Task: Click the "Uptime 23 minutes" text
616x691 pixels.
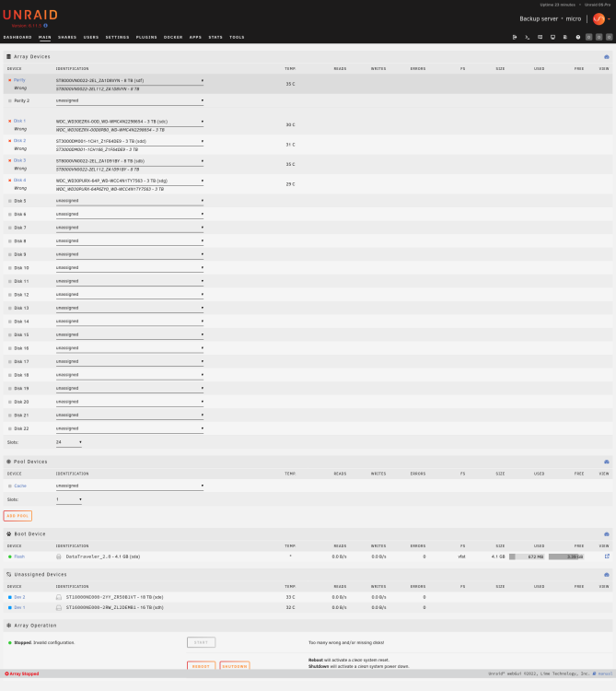Action: pyautogui.click(x=557, y=5)
